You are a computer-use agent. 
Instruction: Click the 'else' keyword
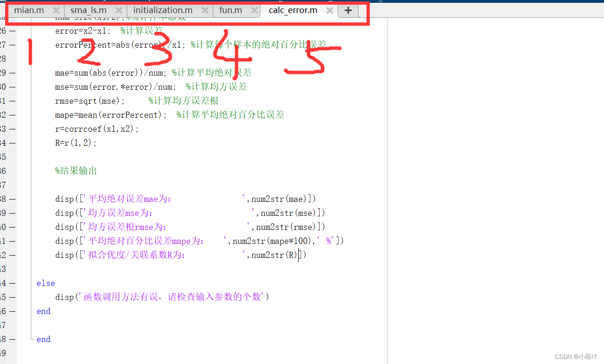[45, 283]
